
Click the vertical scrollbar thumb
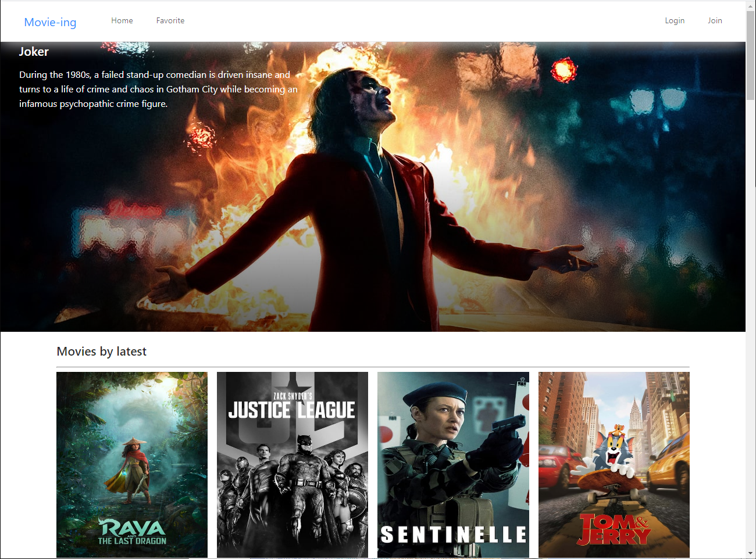coord(751,55)
